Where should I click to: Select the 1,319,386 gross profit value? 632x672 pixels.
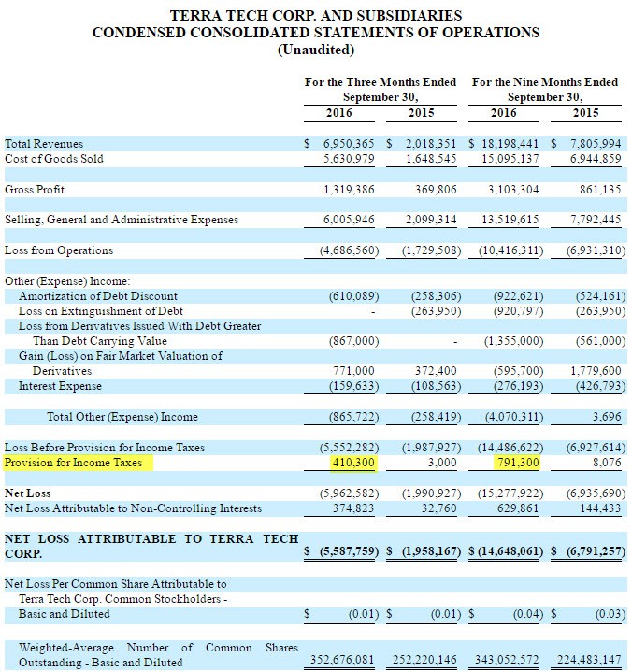point(348,190)
